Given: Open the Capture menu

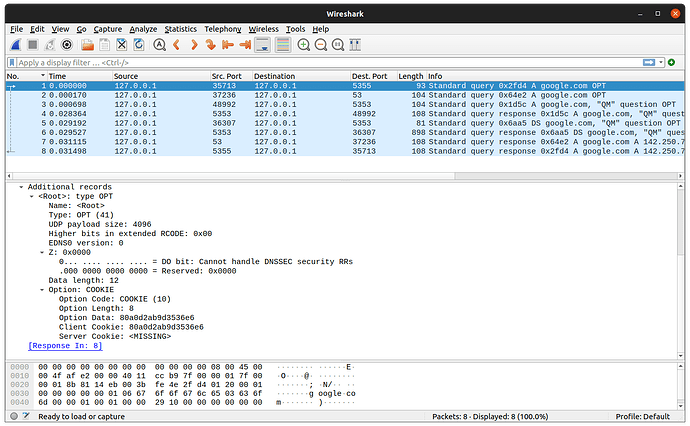Looking at the screenshot, I should coord(107,29).
